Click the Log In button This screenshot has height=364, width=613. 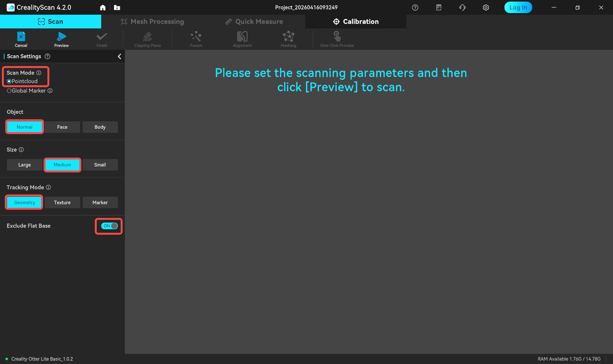click(x=518, y=7)
